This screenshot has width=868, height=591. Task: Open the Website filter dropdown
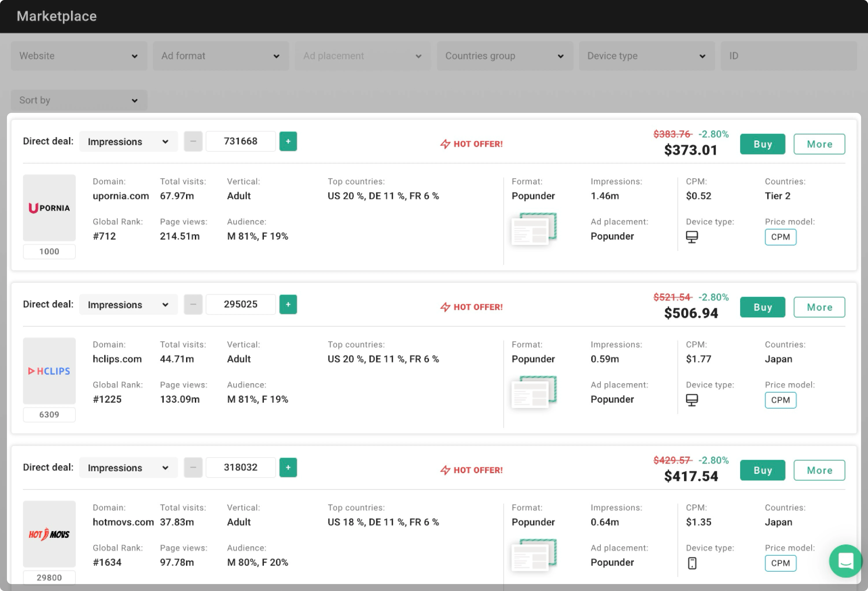coord(79,56)
